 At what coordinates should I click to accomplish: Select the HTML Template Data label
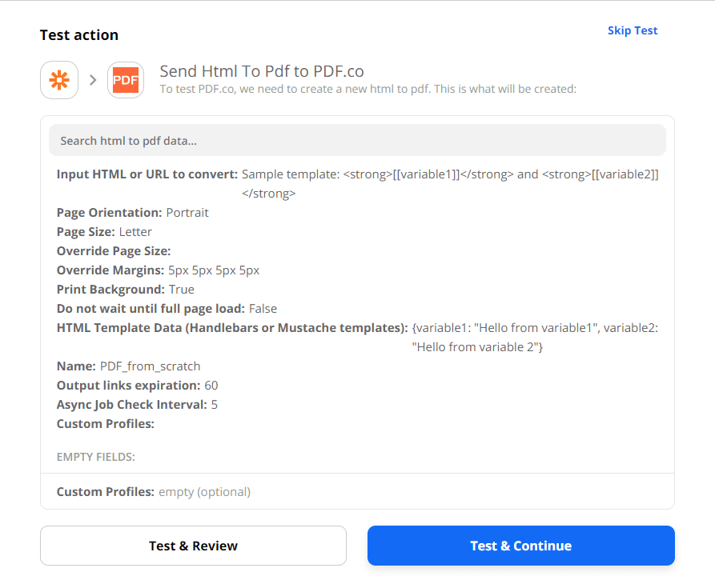(232, 328)
